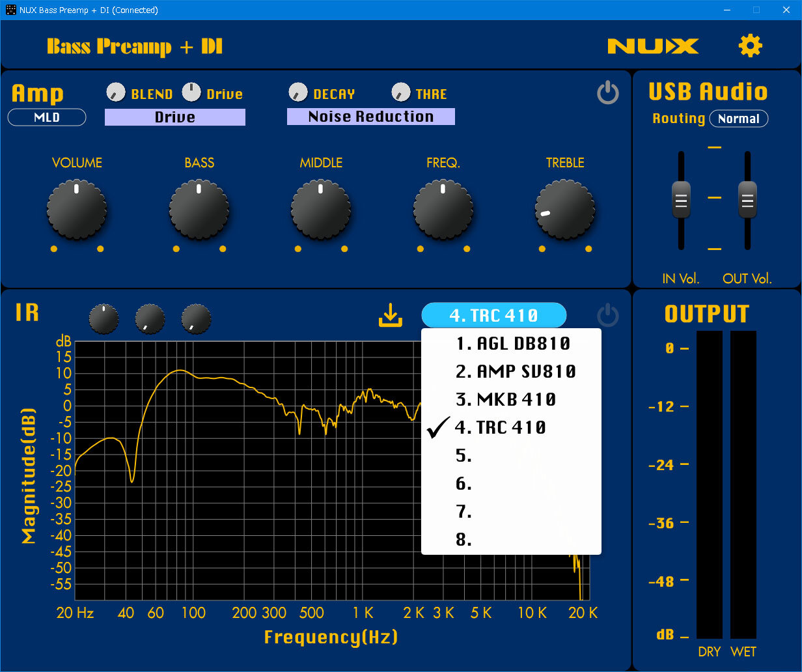Click the DECAY small knob
Viewport: 802px width, 672px height.
point(298,92)
